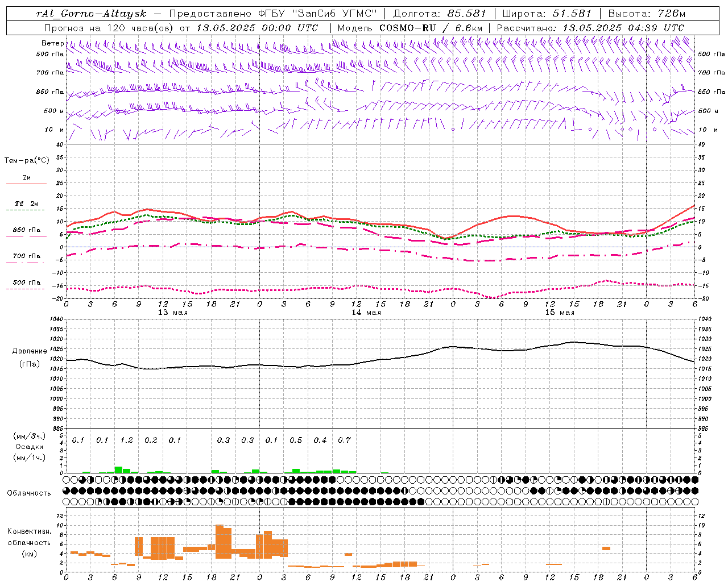Select the 'Предоставлено ФГБУ "ЗапСиб УГМС"' provider text
This screenshot has height=582, width=728.
point(273,14)
